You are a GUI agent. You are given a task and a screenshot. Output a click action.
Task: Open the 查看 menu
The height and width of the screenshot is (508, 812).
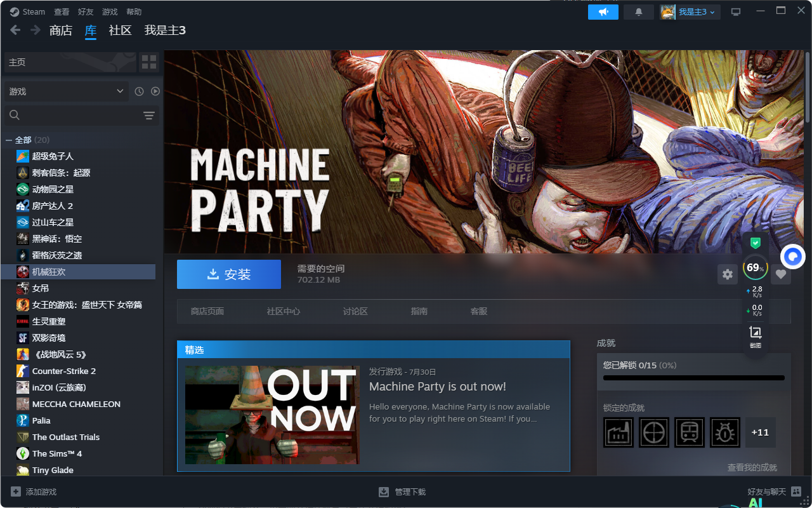(62, 12)
